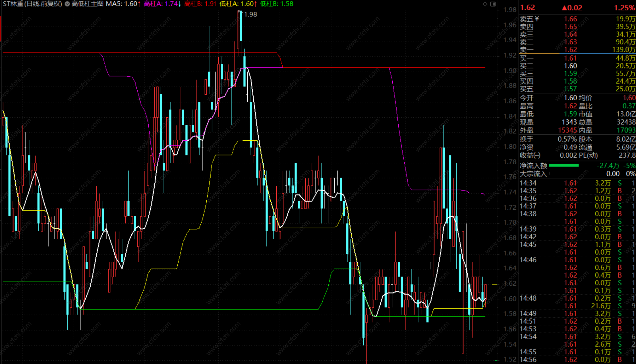Click the green 净流入额 bar
The width and height of the screenshot is (636, 364).
pos(564,165)
